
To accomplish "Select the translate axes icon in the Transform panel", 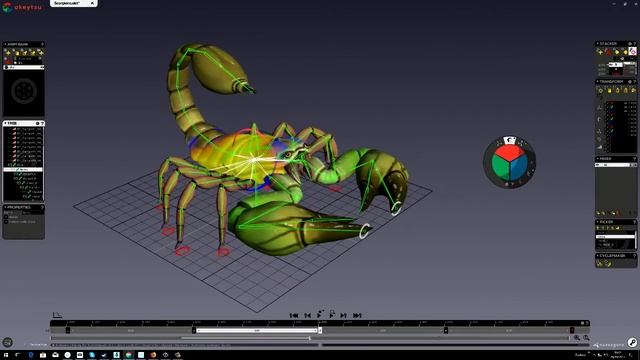I will (x=599, y=107).
